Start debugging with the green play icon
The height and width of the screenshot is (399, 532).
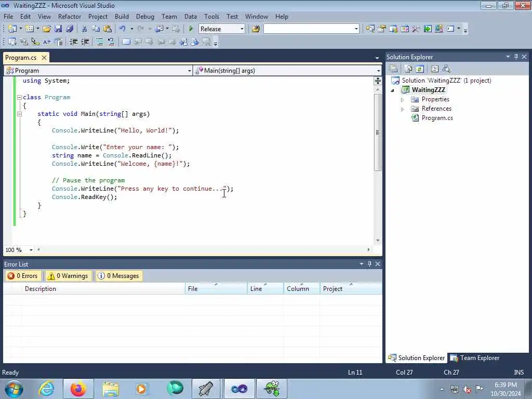pos(191,29)
